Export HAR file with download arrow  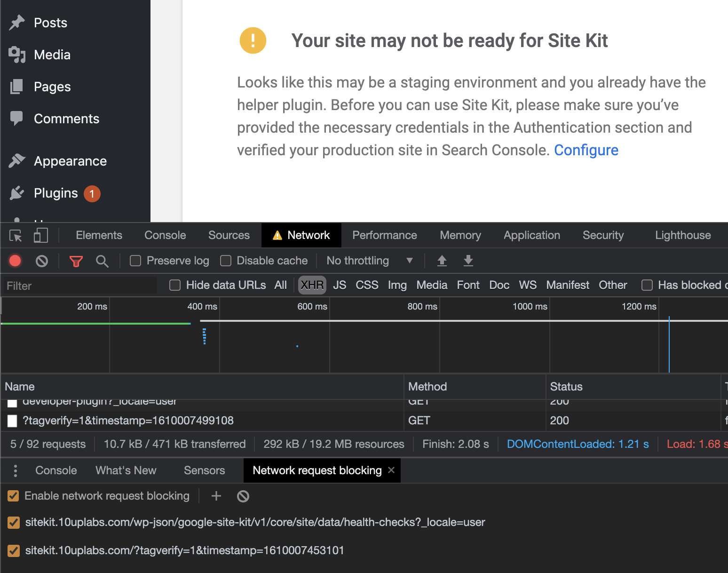(468, 261)
